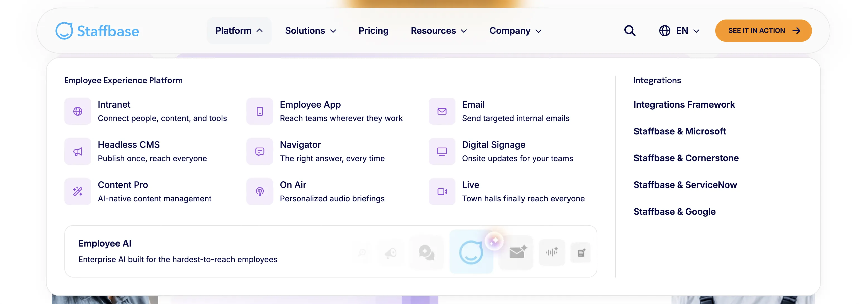This screenshot has height=304, width=868.
Task: Click the On Air podcast icon
Action: click(x=260, y=191)
